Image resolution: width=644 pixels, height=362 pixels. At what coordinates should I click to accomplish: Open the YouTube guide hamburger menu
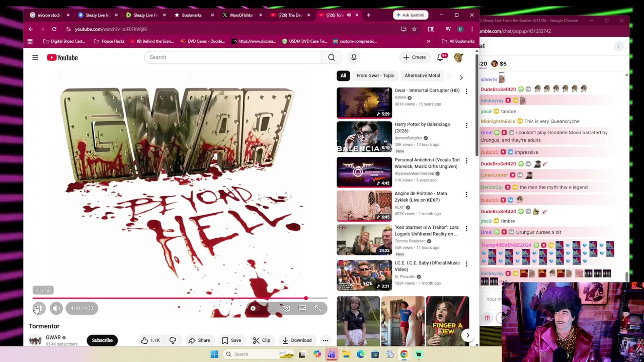(35, 57)
